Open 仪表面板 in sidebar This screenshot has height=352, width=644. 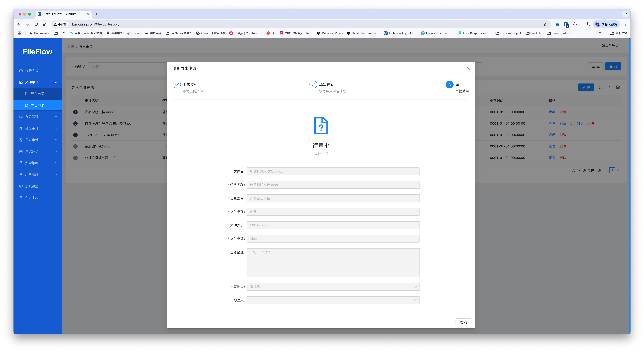(32, 71)
